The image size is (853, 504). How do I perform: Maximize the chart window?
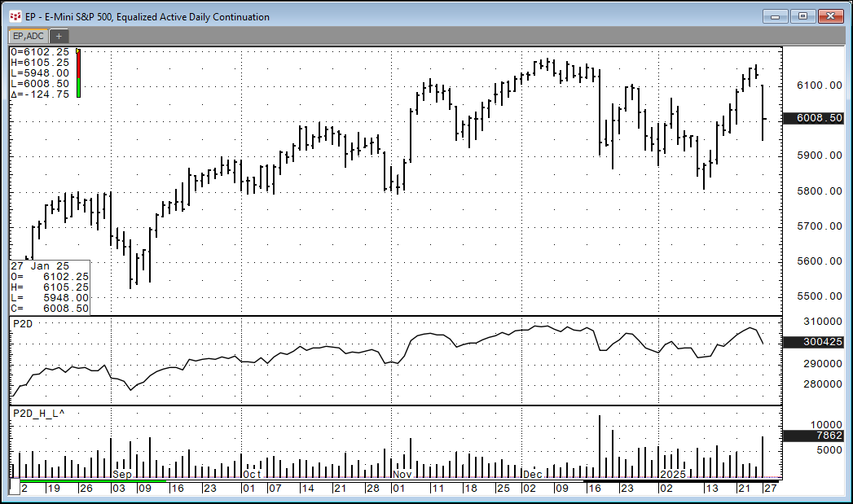(802, 16)
